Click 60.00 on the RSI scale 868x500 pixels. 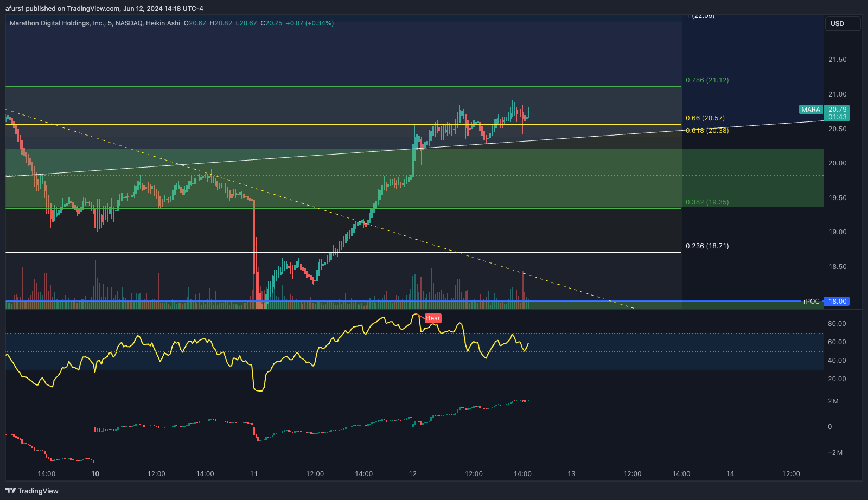click(837, 342)
